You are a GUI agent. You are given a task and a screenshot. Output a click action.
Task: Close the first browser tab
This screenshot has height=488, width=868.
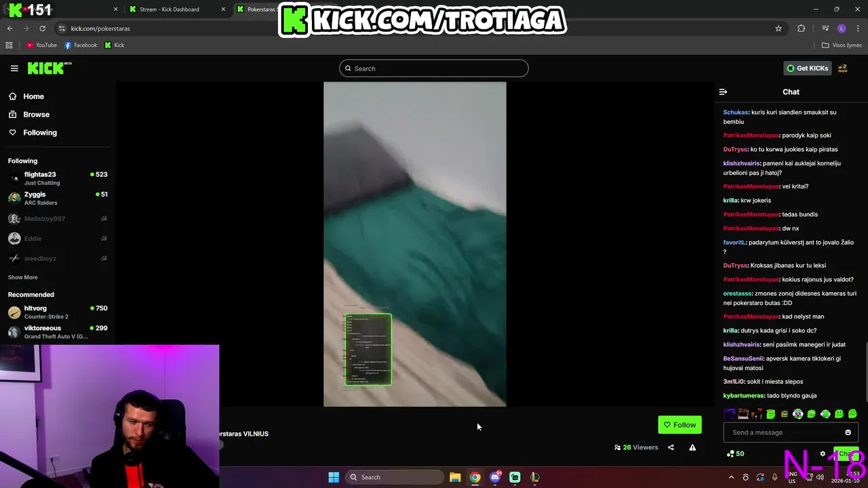(x=115, y=9)
